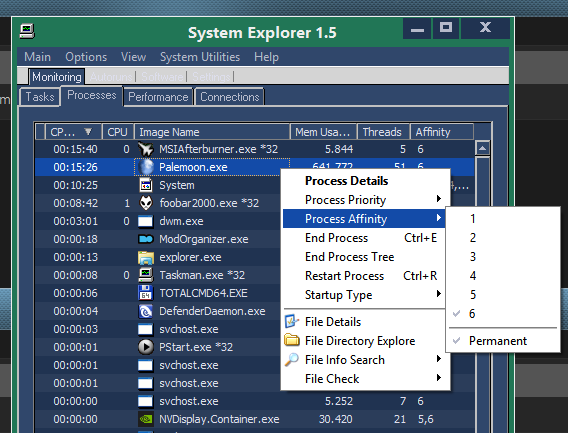568x433 pixels.
Task: Switch to the Connections tab
Action: tap(230, 97)
